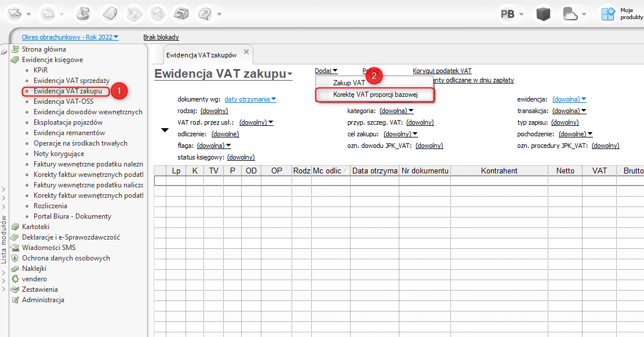The image size is (644, 337).
Task: Click the back arrow navigation icon
Action: coord(15,13)
